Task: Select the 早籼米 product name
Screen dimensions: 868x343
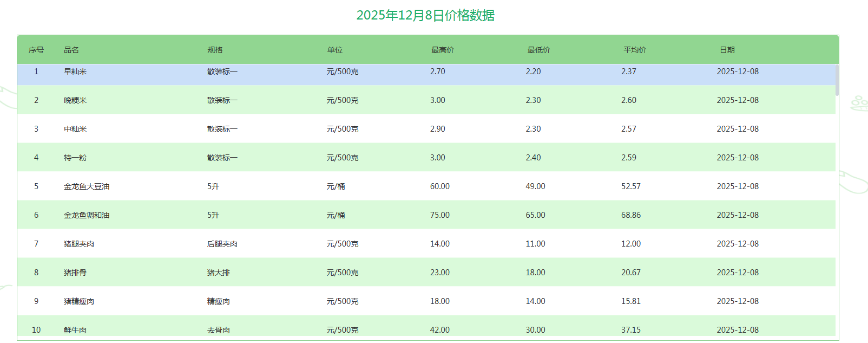Action: coord(75,72)
